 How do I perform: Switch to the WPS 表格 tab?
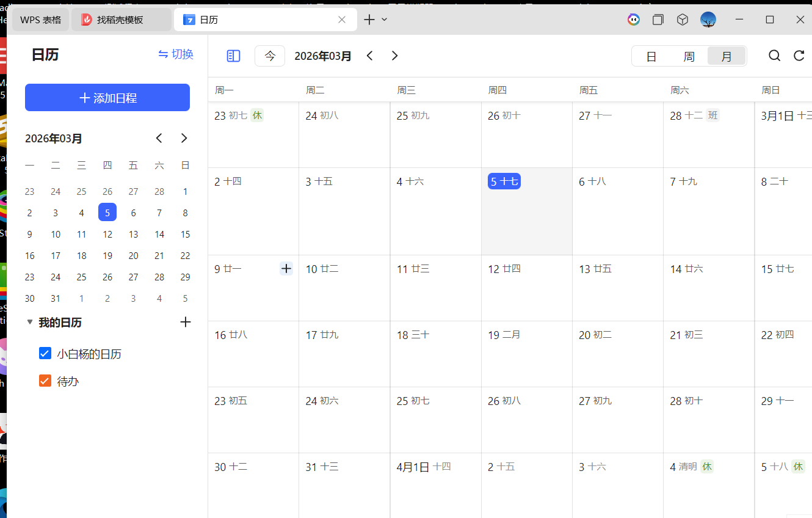[x=40, y=19]
